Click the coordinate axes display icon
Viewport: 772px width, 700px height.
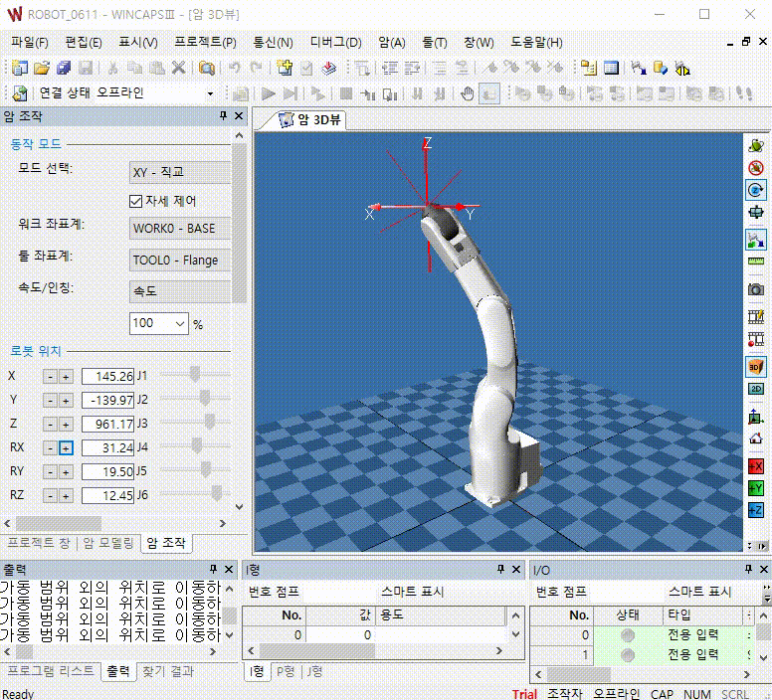pos(756,417)
